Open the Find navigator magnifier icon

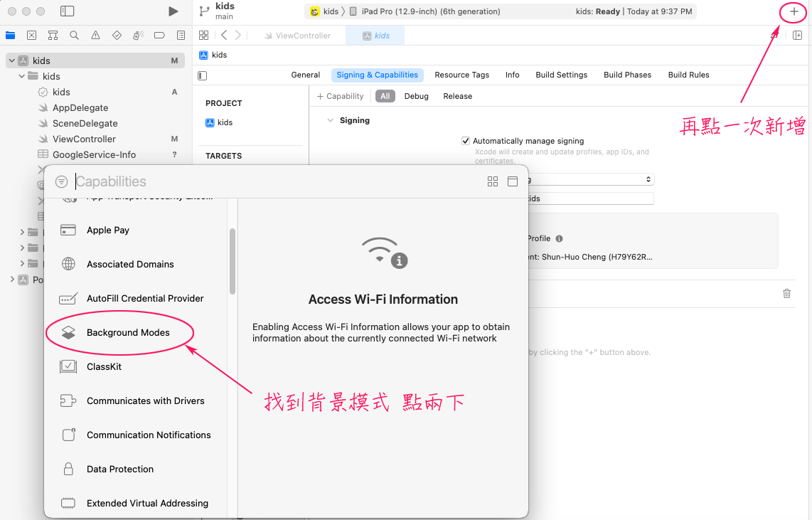(74, 36)
